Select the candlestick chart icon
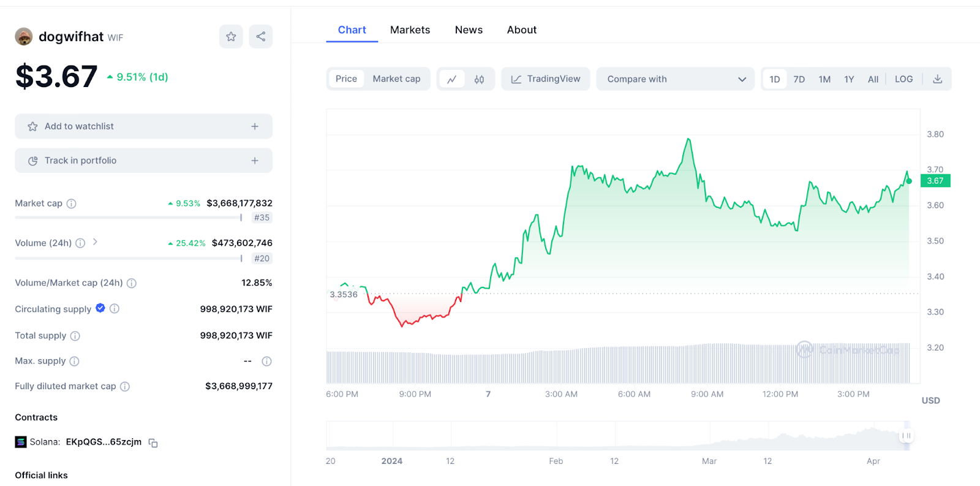This screenshot has width=980, height=486. click(x=480, y=79)
